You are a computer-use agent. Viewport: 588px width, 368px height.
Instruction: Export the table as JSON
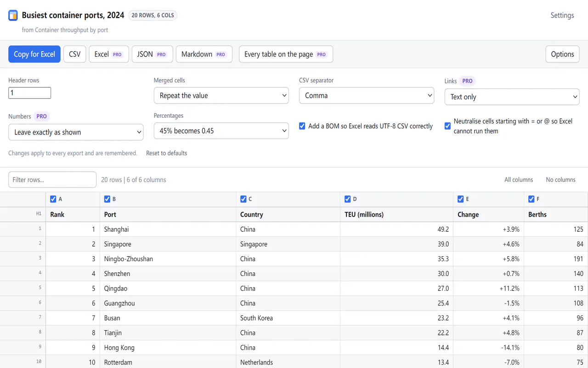tap(152, 54)
